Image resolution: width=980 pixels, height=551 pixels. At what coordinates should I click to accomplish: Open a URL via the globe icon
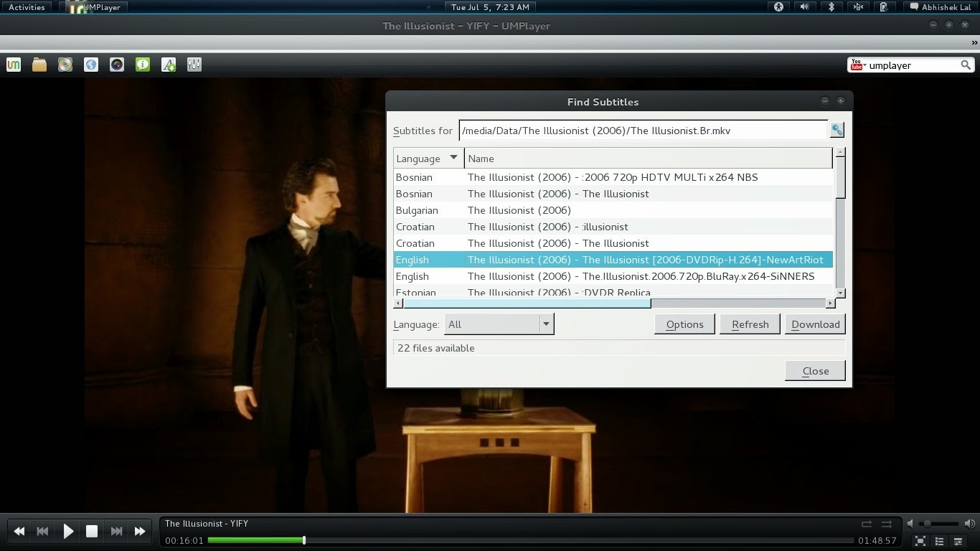[91, 65]
